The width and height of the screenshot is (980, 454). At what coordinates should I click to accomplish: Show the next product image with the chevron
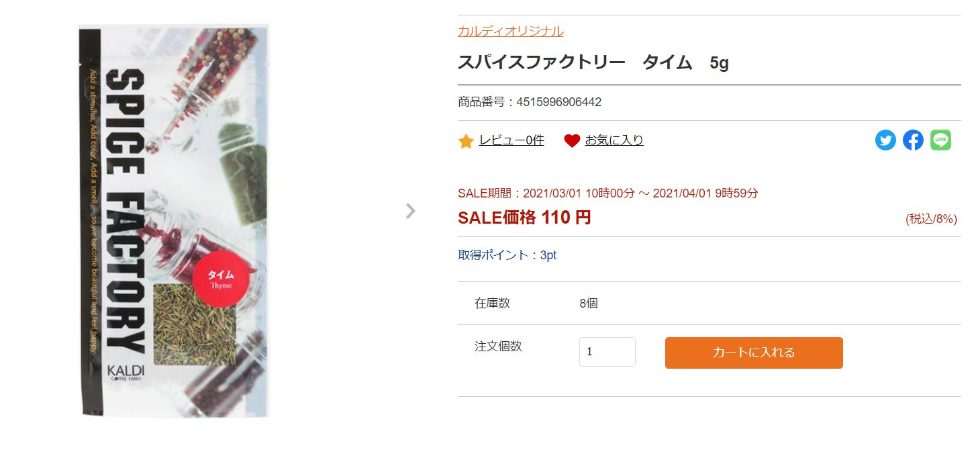click(x=411, y=211)
